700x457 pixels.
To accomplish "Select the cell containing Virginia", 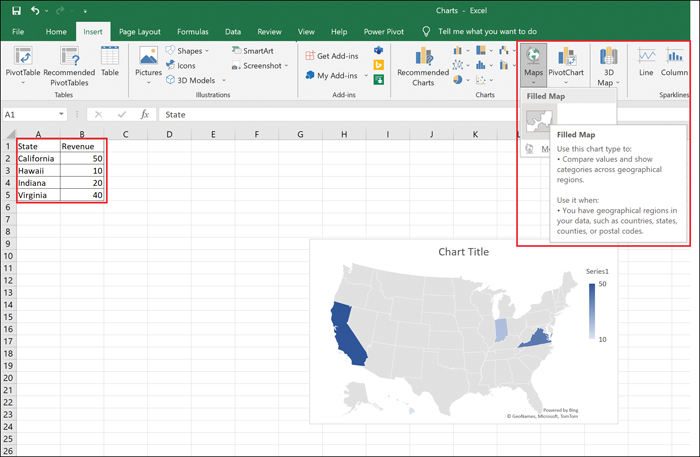I will (38, 195).
